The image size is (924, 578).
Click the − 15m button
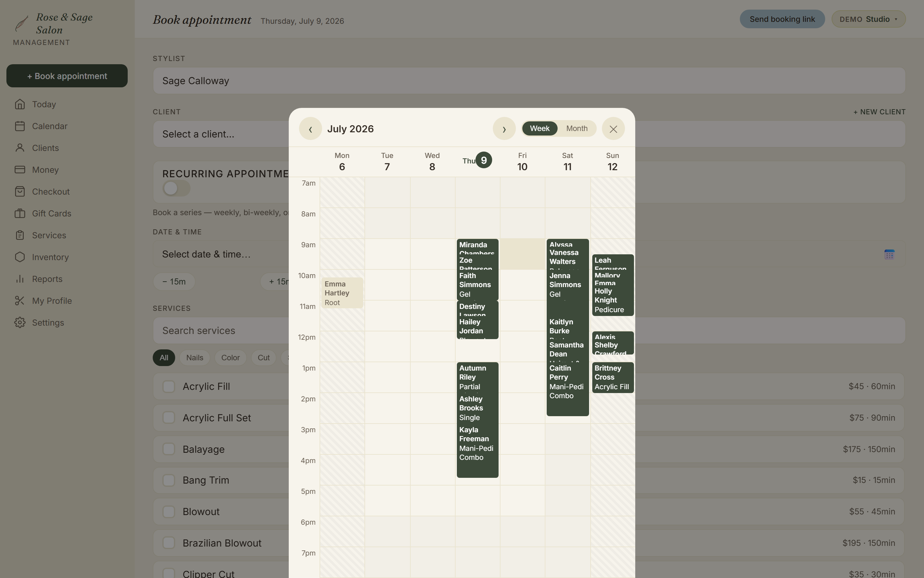click(x=174, y=281)
